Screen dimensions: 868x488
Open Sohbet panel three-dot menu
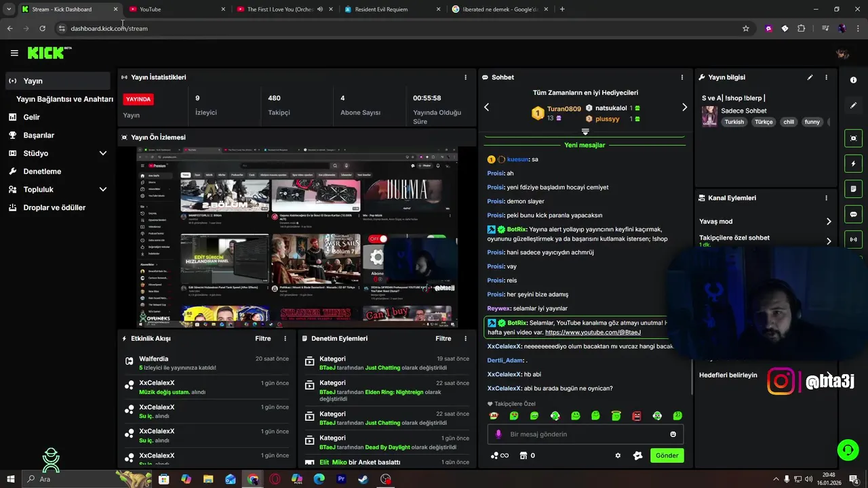(682, 77)
